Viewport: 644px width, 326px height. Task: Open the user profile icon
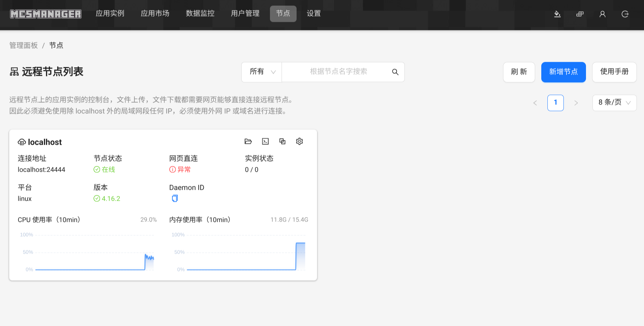tap(602, 14)
